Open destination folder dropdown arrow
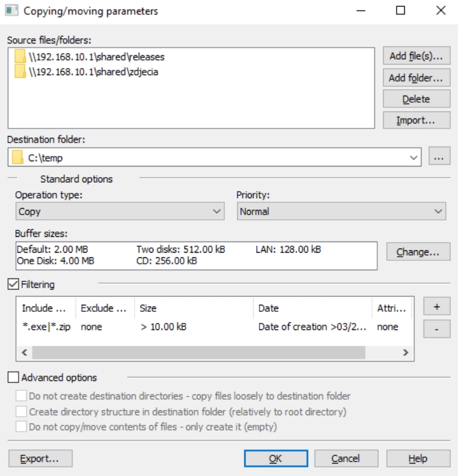 (x=413, y=158)
